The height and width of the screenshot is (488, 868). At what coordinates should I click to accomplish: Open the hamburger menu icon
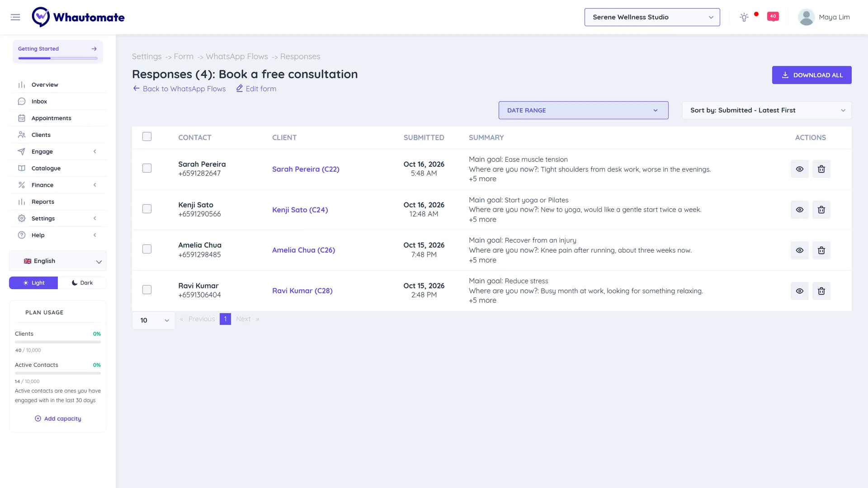pyautogui.click(x=15, y=17)
